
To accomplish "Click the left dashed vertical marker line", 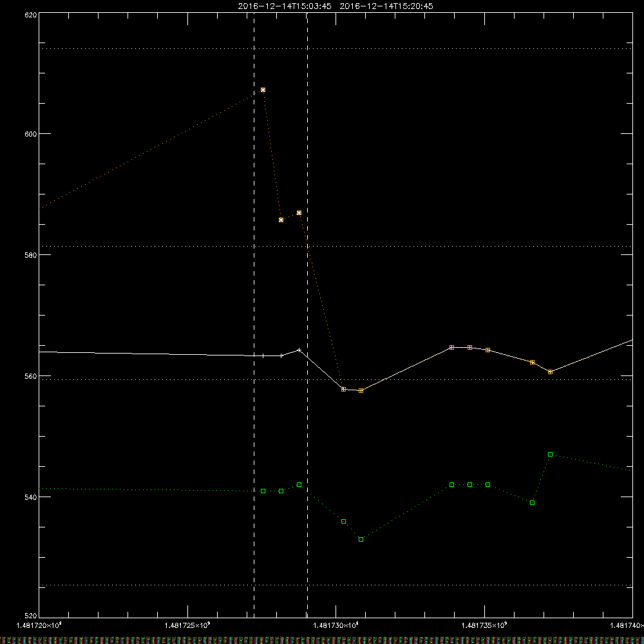I will (x=254, y=314).
